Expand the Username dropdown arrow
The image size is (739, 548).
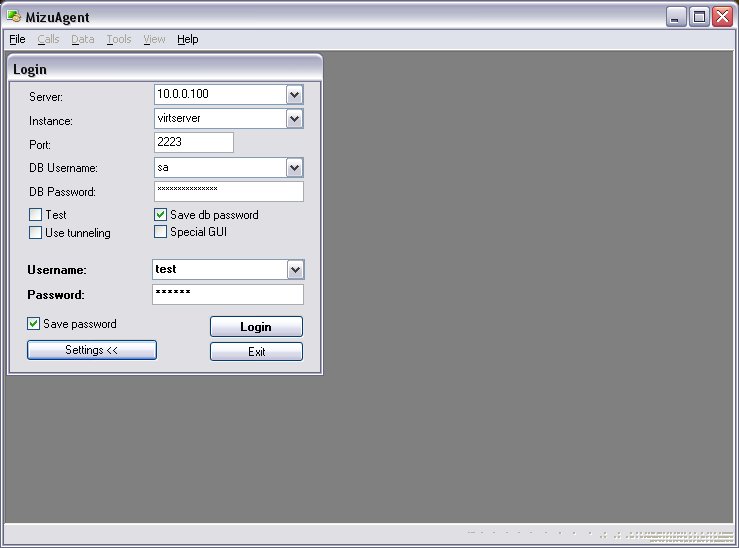(x=296, y=270)
